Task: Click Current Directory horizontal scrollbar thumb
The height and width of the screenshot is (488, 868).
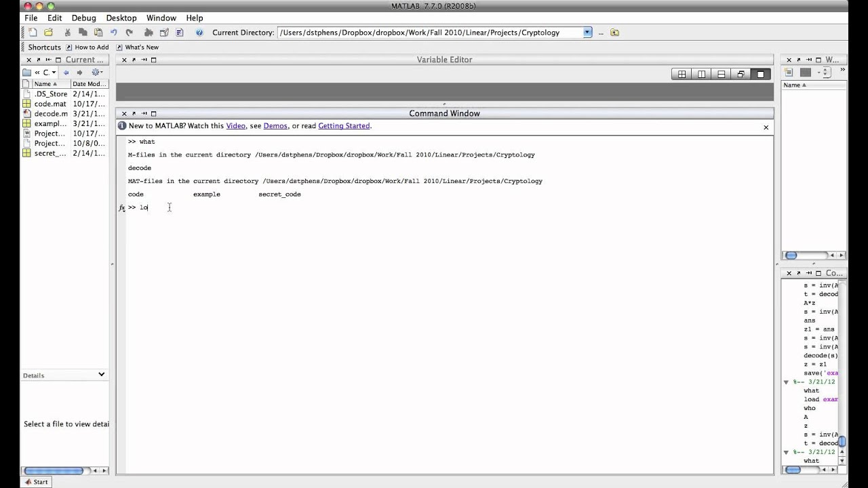Action: coord(54,470)
